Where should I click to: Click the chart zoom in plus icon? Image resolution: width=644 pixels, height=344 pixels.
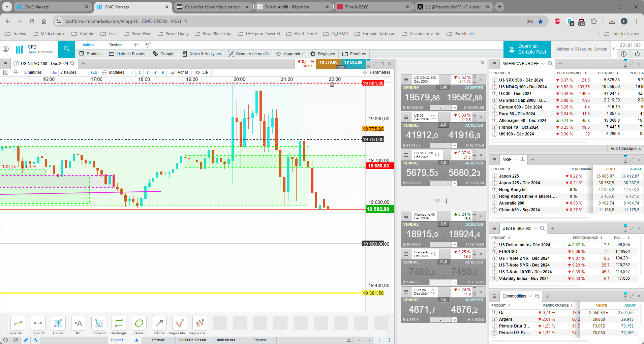(x=369, y=340)
